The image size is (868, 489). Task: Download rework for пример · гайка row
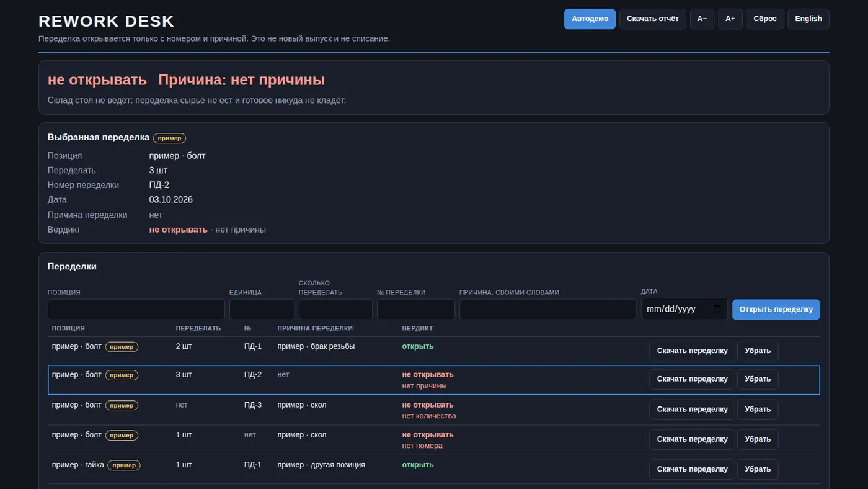[x=692, y=469]
